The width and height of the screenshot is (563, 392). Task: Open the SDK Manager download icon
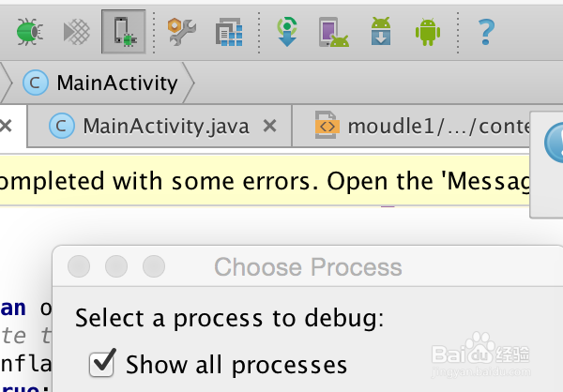(x=380, y=33)
